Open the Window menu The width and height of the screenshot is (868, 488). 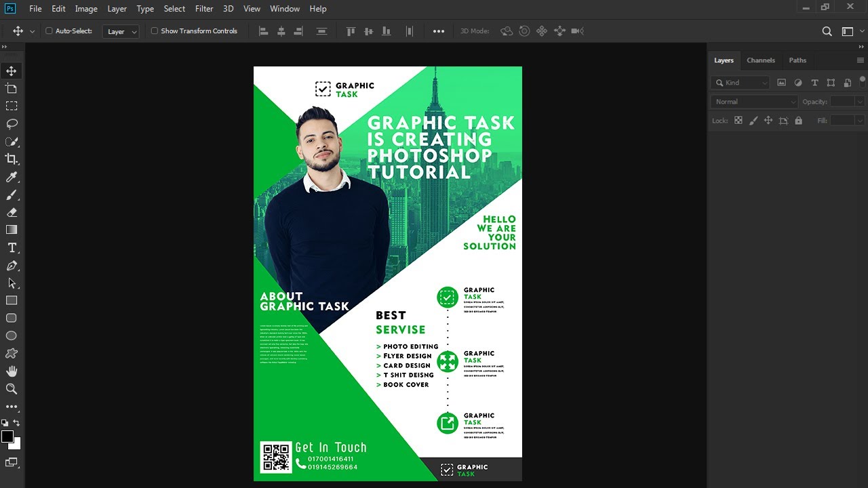click(x=285, y=9)
